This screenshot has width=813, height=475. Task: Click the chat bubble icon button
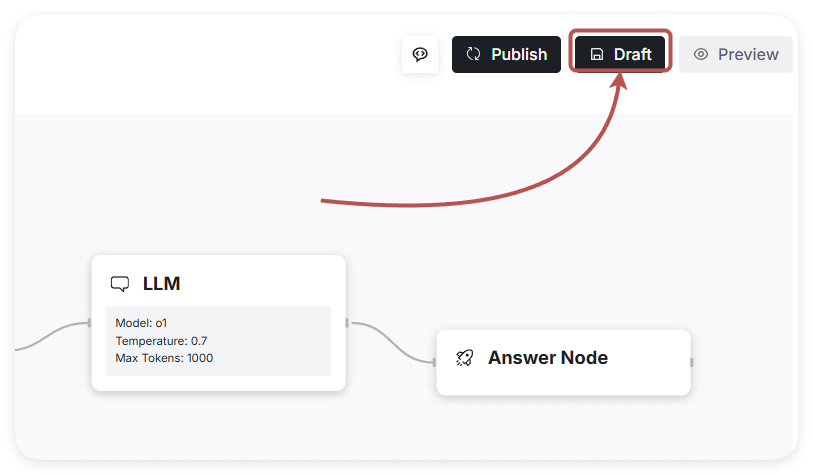pos(420,55)
